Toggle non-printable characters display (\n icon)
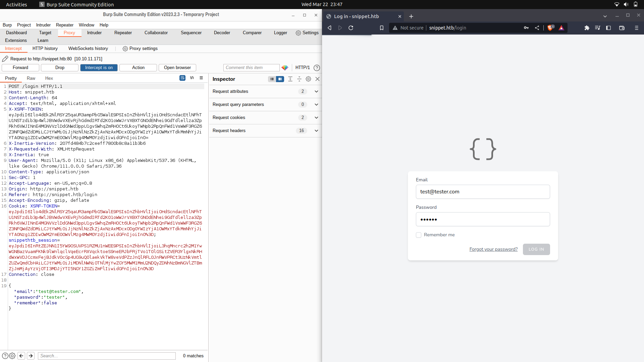The width and height of the screenshot is (644, 362). [192, 78]
